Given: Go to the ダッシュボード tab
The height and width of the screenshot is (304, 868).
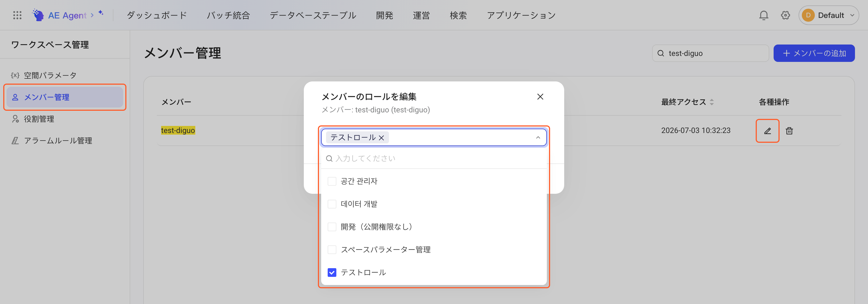Looking at the screenshot, I should (x=157, y=15).
